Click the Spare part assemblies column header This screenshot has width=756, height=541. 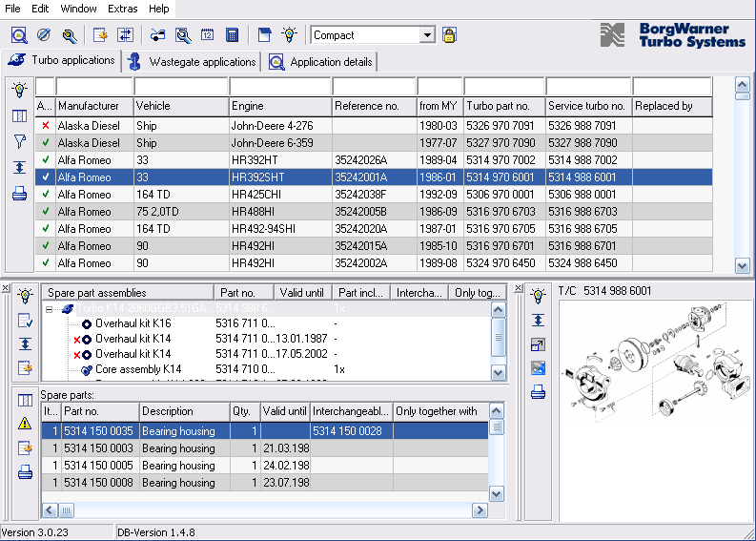pyautogui.click(x=129, y=293)
